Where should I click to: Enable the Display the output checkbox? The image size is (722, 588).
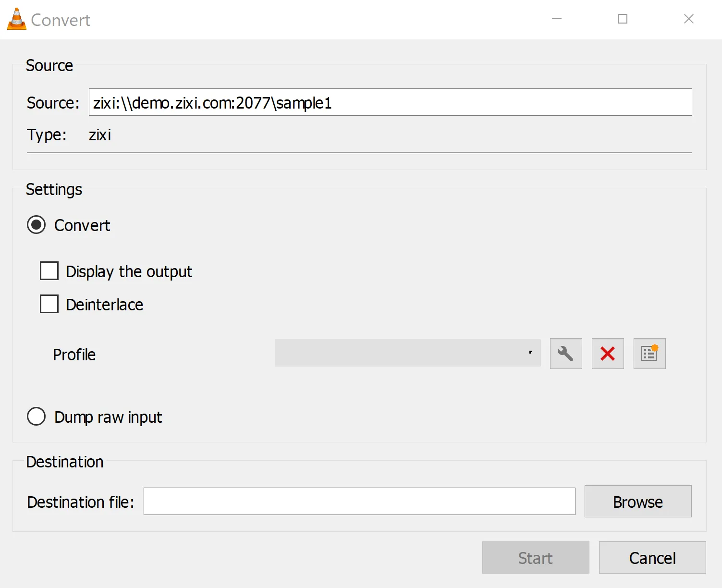(49, 271)
